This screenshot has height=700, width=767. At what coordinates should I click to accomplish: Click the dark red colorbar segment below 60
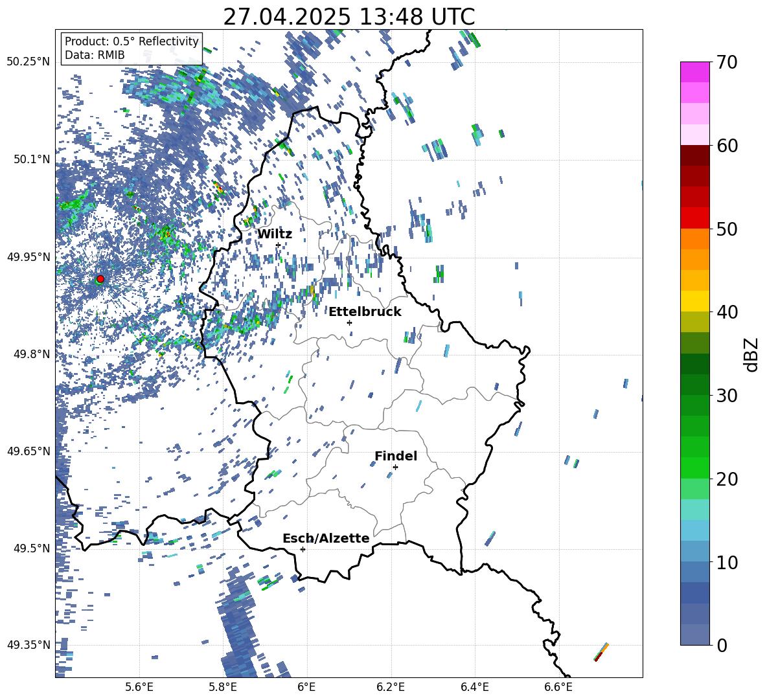point(694,155)
